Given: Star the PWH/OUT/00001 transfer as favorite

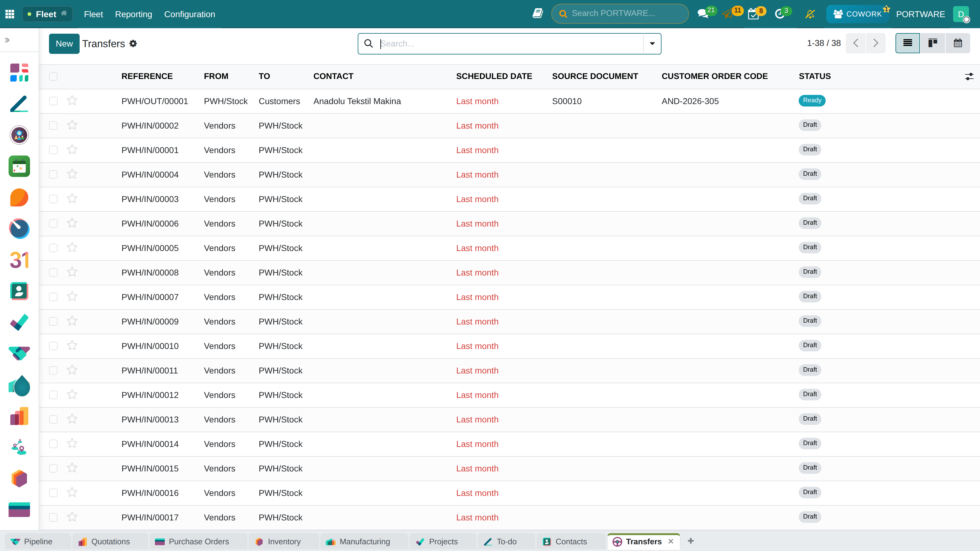Looking at the screenshot, I should click(x=72, y=101).
